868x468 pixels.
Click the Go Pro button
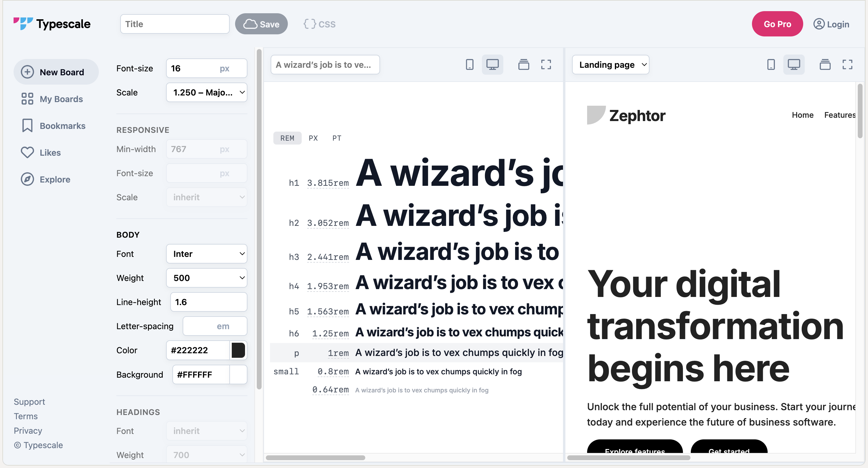pyautogui.click(x=777, y=24)
